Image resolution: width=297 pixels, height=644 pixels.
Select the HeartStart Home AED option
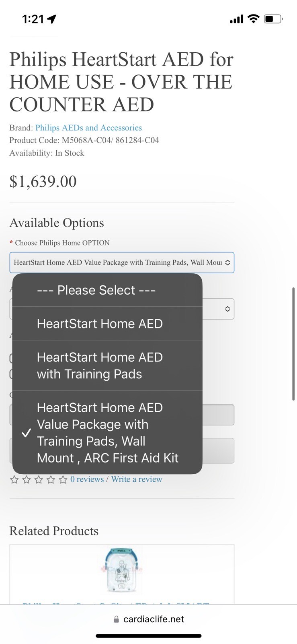99,324
